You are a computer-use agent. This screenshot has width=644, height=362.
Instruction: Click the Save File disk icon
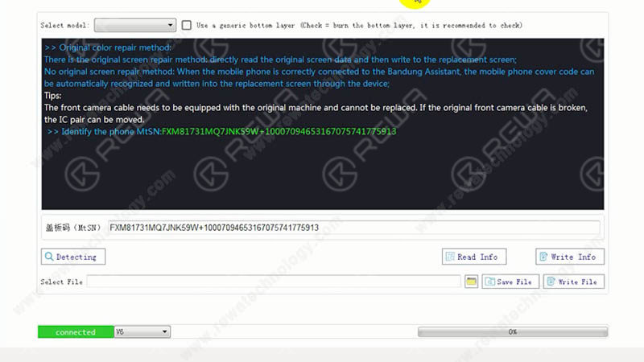489,282
